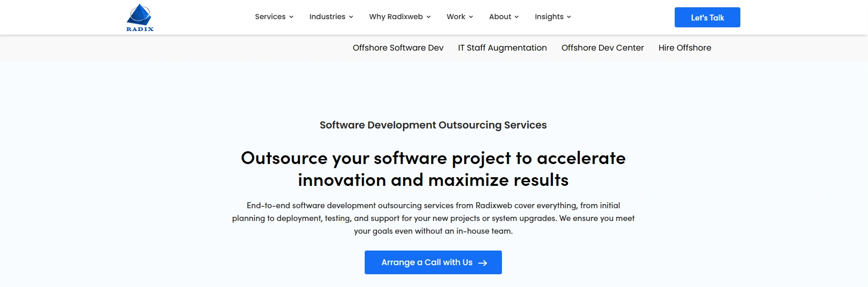Expand the chevron next to Industries

click(x=351, y=17)
